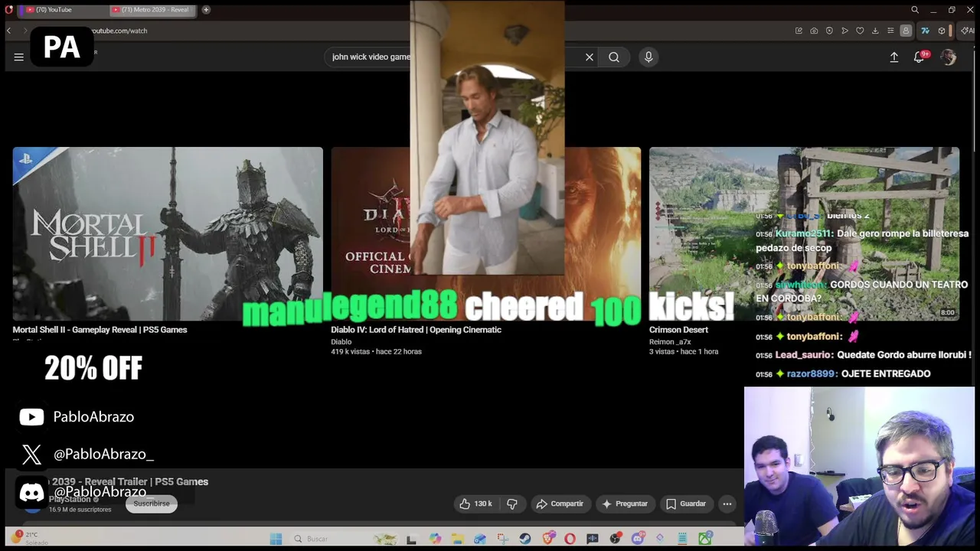Go back with the browser arrow
The width and height of the screenshot is (980, 551).
[8, 31]
